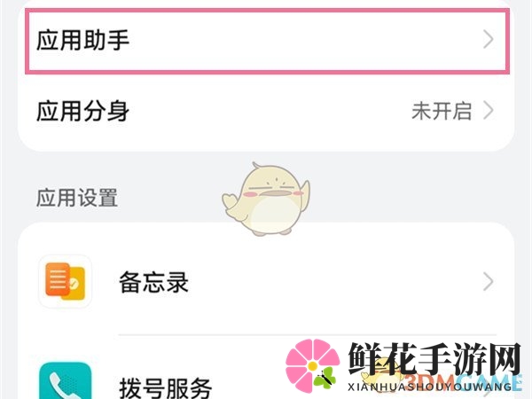Open the 拨号服务 label

165,387
